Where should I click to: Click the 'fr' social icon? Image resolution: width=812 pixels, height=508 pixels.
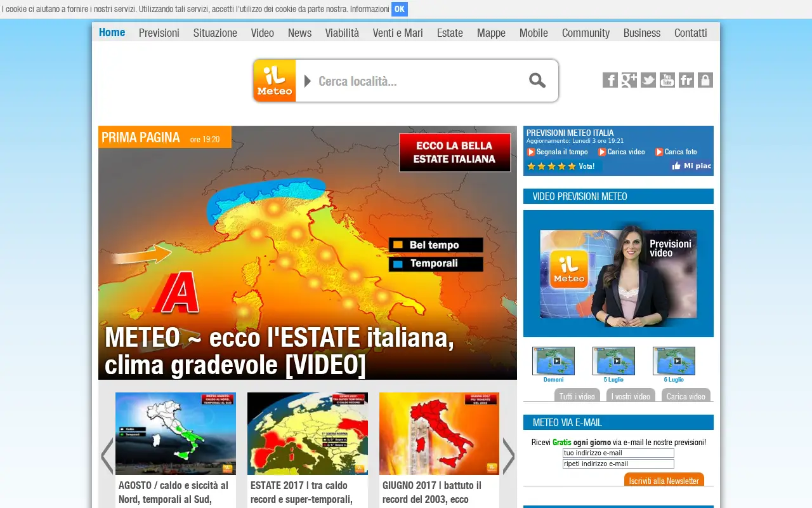pyautogui.click(x=686, y=80)
